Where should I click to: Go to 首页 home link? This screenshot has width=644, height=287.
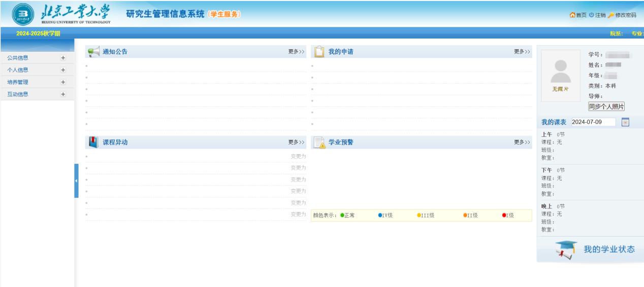point(578,15)
